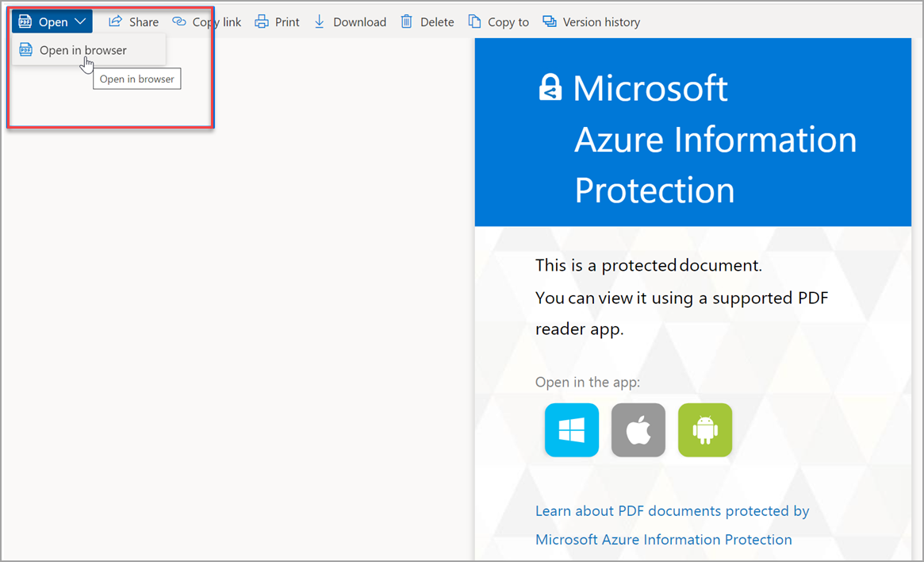Click the Print icon

click(262, 21)
